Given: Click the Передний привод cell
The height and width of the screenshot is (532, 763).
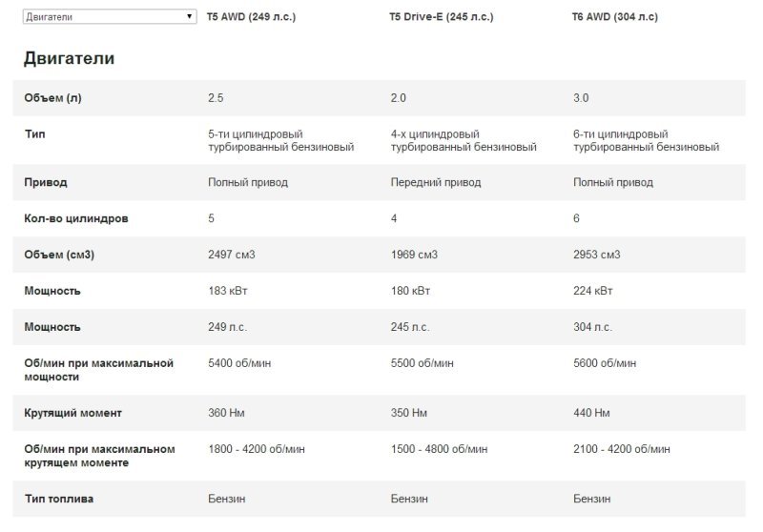Looking at the screenshot, I should 436,182.
